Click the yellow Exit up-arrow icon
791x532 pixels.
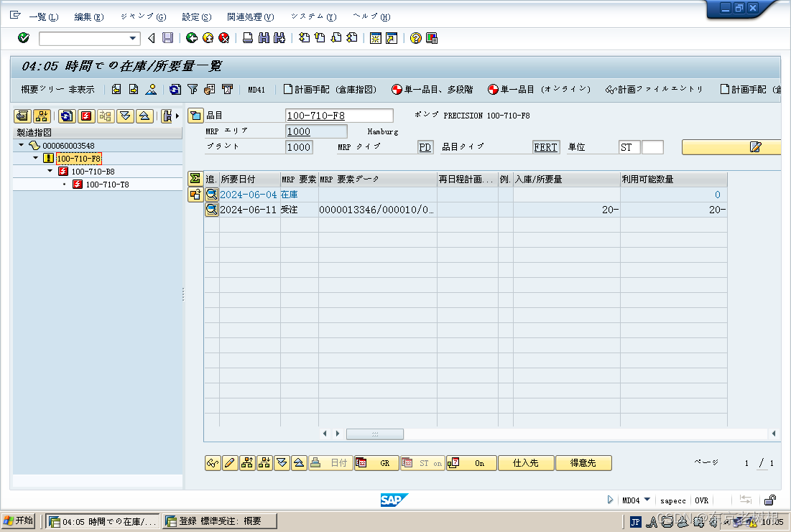pyautogui.click(x=208, y=38)
